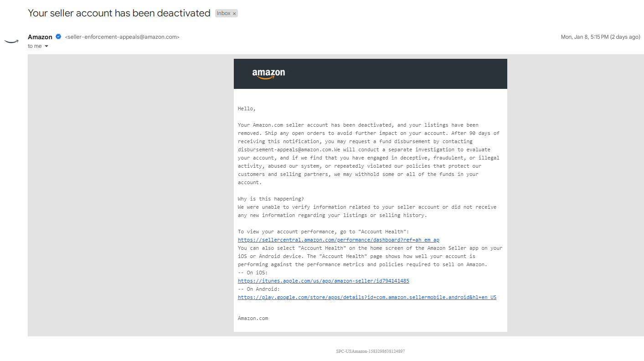Select the seller-enforcement-appeals@amazon.com sender address
644x361 pixels.
(x=122, y=37)
